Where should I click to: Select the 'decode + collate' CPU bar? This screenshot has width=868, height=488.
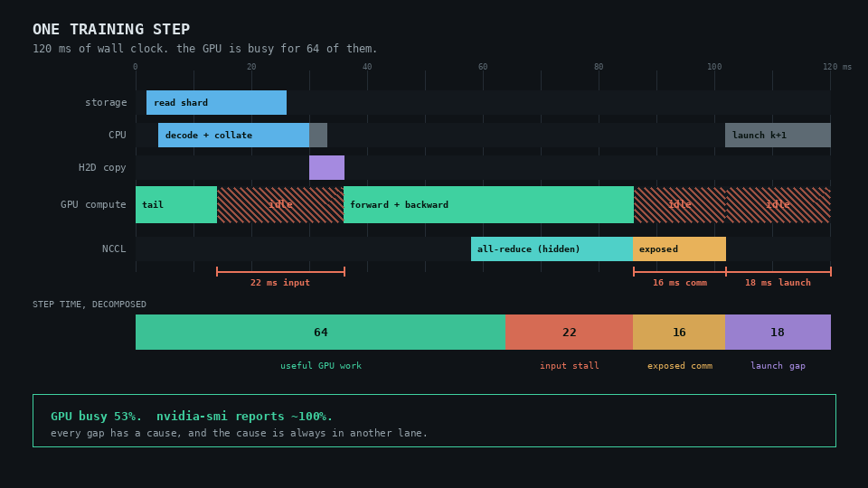(x=233, y=135)
